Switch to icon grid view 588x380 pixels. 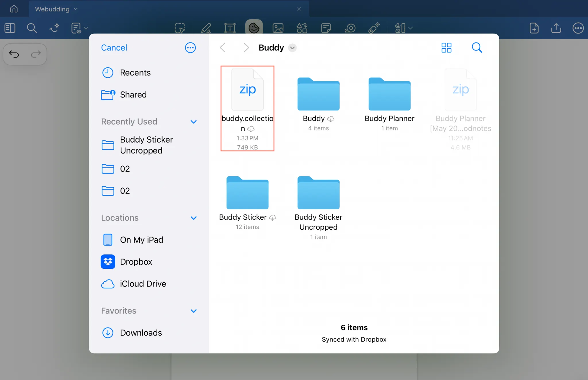[x=446, y=48]
